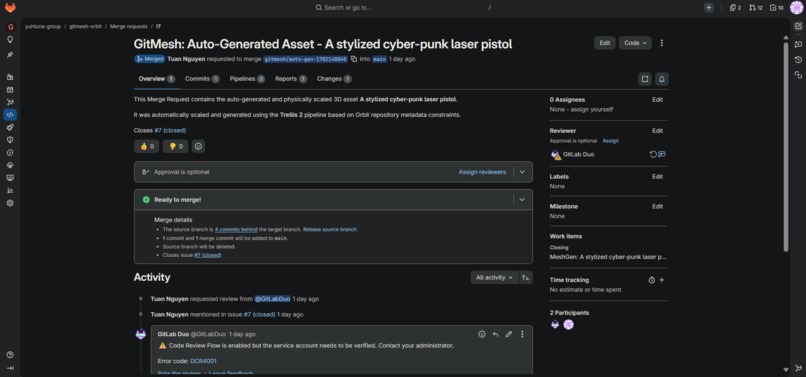The height and width of the screenshot is (377, 806).
Task: Re-request review from GitLab Duo
Action: click(x=653, y=154)
